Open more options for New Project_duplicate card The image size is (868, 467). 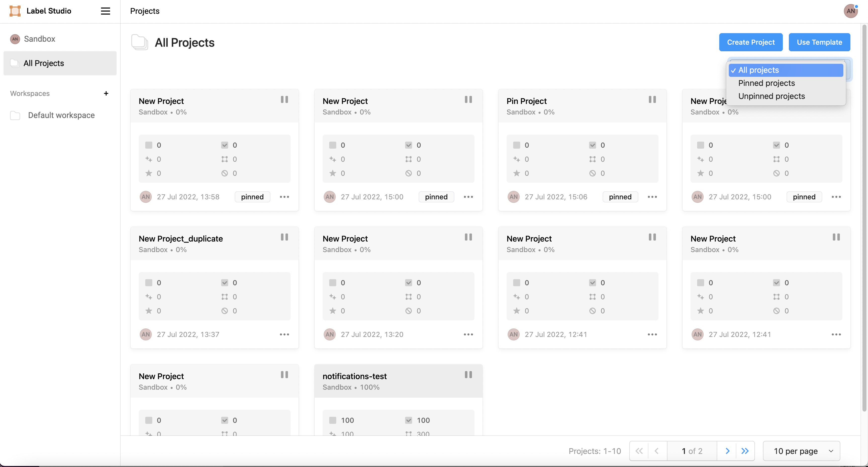pyautogui.click(x=284, y=334)
